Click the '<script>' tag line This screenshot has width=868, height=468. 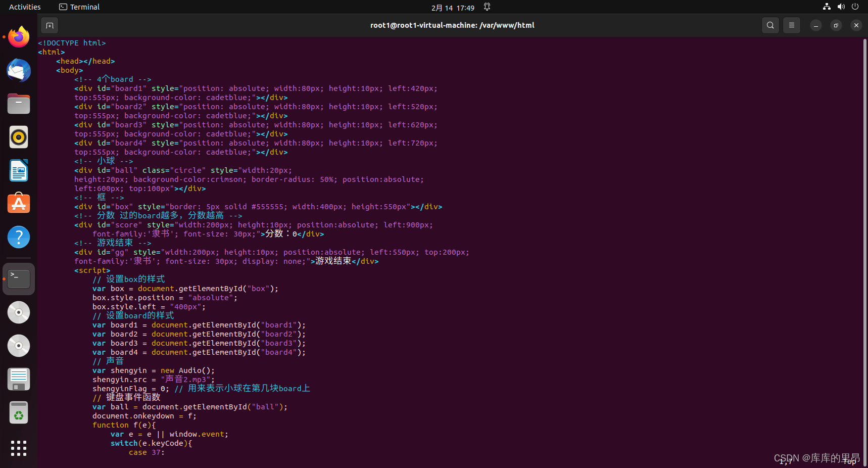point(92,270)
